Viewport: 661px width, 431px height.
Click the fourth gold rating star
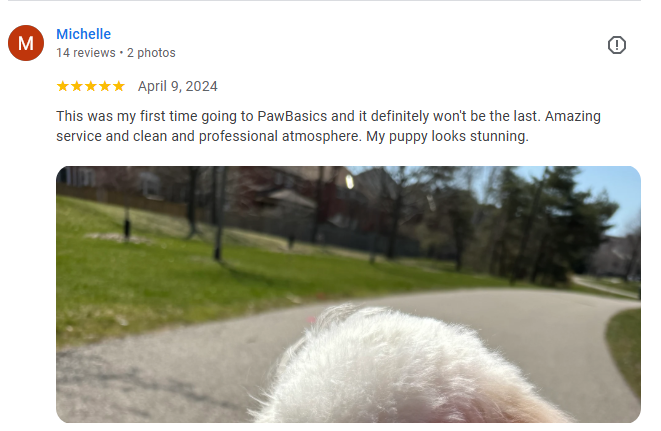[x=105, y=86]
